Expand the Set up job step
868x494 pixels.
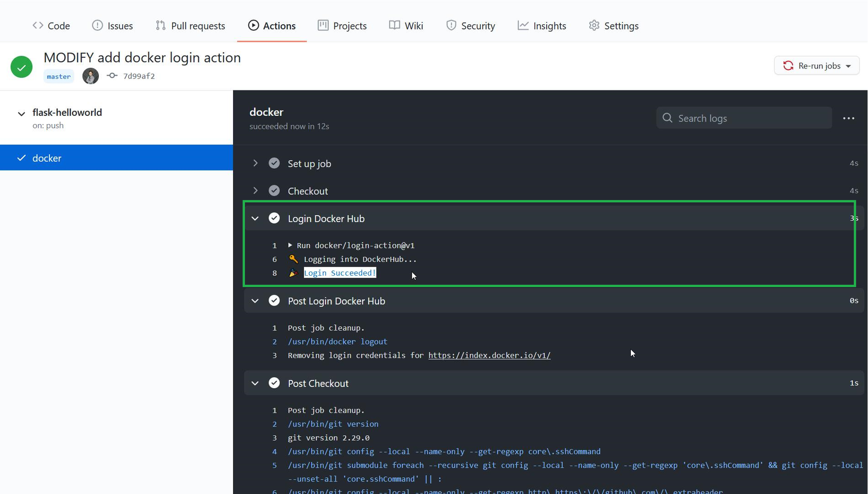[x=255, y=164]
